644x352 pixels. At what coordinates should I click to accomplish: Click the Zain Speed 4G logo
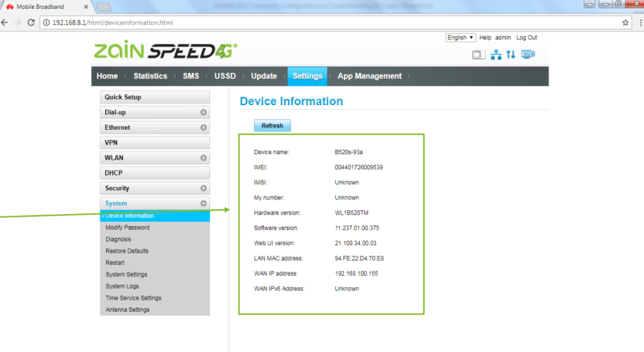click(x=165, y=50)
